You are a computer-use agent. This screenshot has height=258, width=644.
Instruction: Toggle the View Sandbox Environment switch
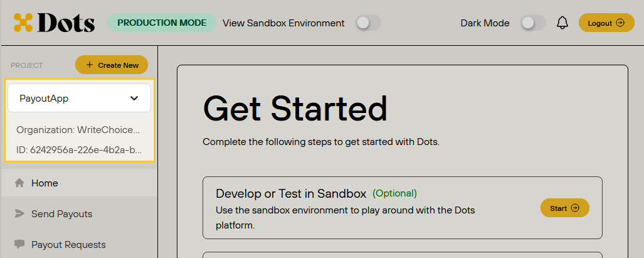coord(368,23)
